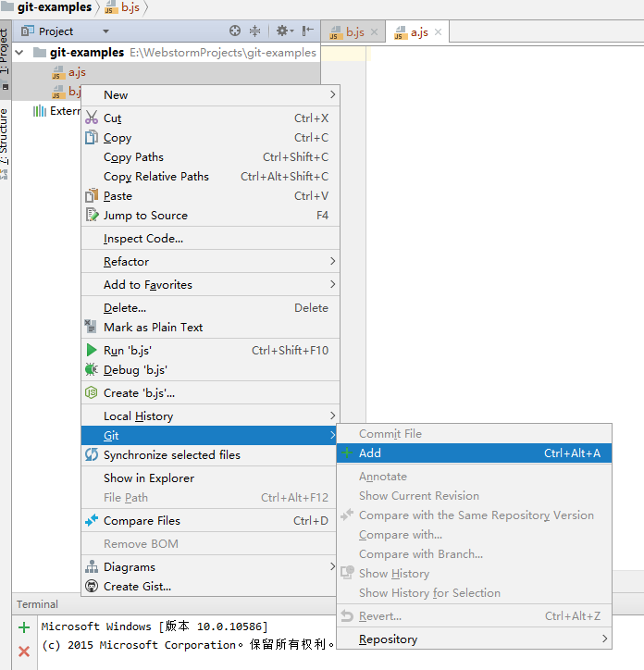The width and height of the screenshot is (644, 670).
Task: Hide the Project tool window
Action: point(307,31)
